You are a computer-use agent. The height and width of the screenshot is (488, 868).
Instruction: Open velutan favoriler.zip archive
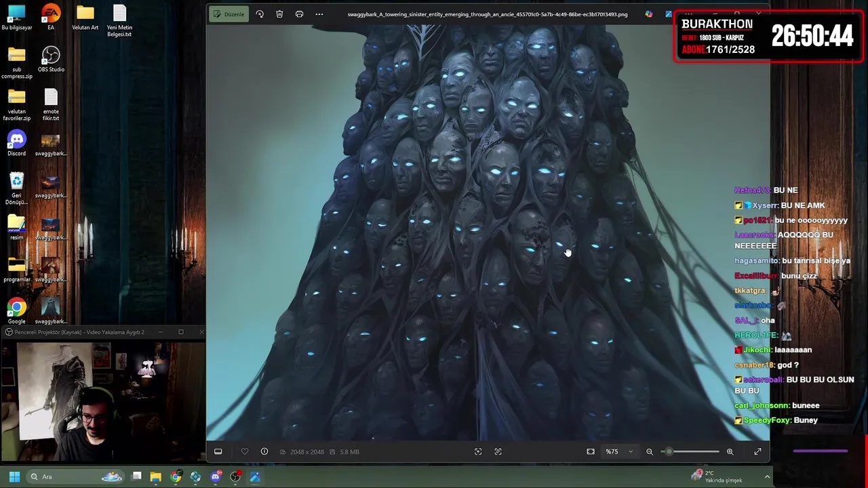(17, 105)
